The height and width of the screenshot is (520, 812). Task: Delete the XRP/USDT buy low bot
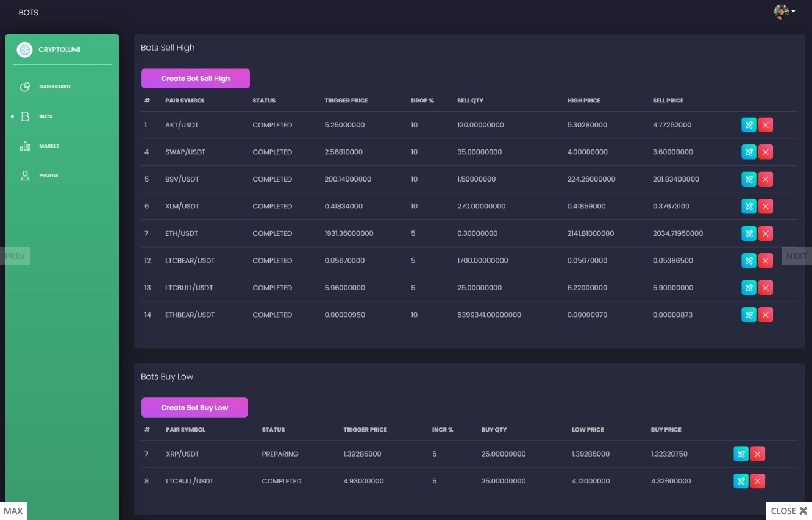pyautogui.click(x=758, y=454)
